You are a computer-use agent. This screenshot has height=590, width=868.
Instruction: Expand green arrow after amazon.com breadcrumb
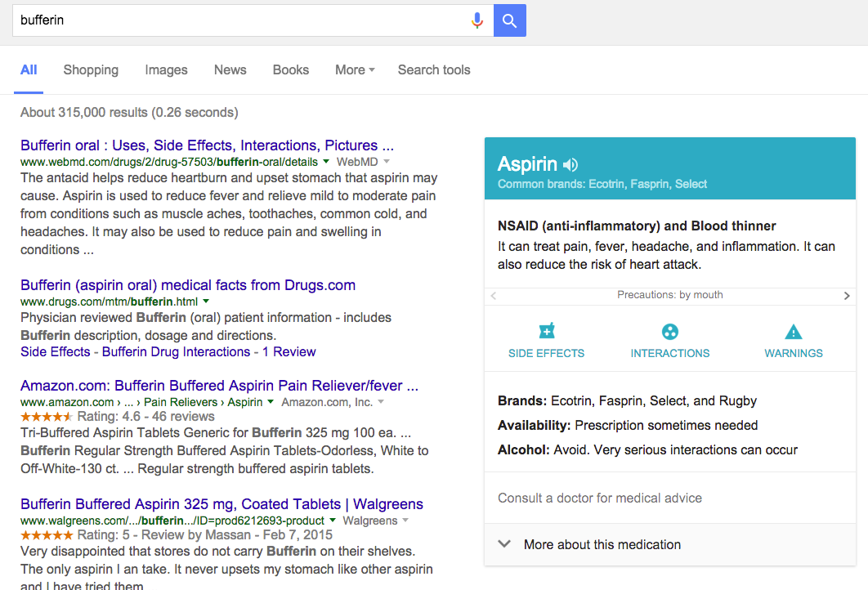(x=271, y=402)
